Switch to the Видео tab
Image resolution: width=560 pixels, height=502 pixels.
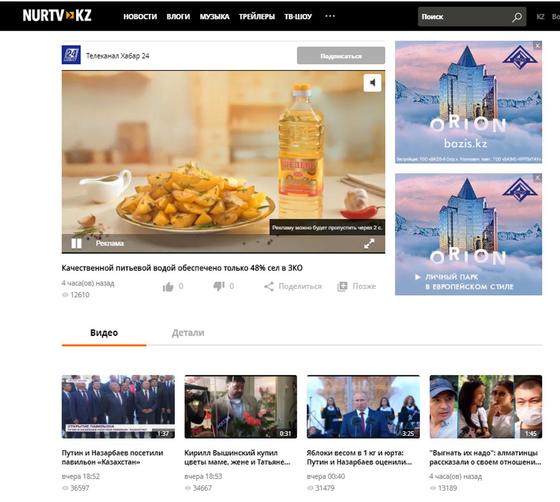[x=104, y=333]
